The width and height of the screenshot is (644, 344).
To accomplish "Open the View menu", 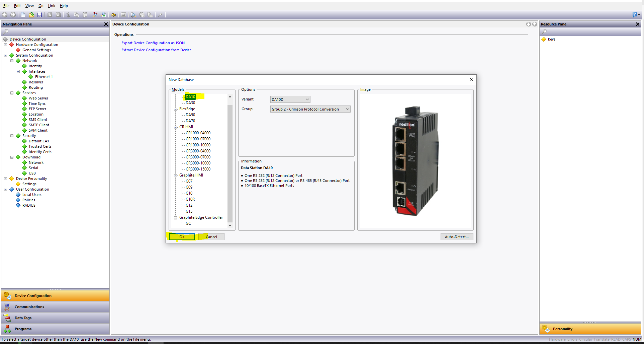I will click(29, 6).
